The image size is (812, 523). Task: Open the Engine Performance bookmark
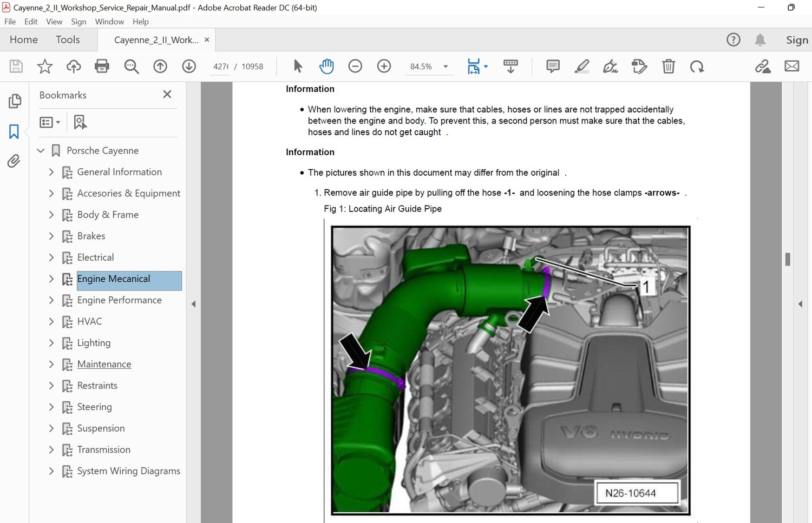(119, 300)
